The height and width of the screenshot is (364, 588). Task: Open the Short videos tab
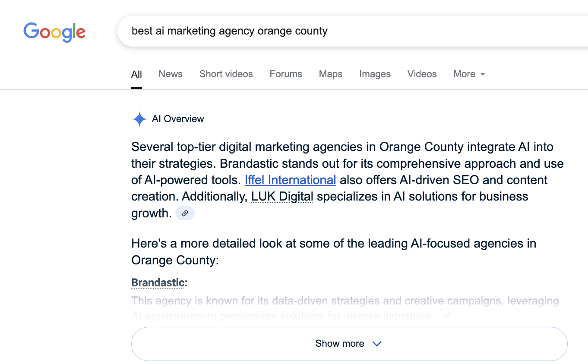pyautogui.click(x=226, y=74)
